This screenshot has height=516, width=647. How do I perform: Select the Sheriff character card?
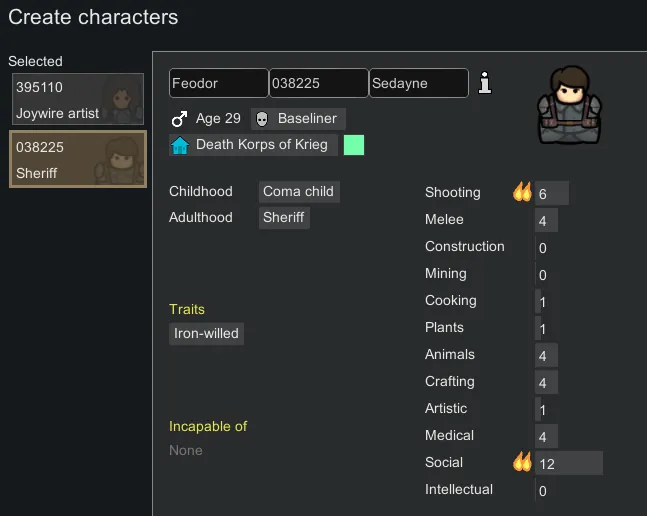(x=77, y=159)
